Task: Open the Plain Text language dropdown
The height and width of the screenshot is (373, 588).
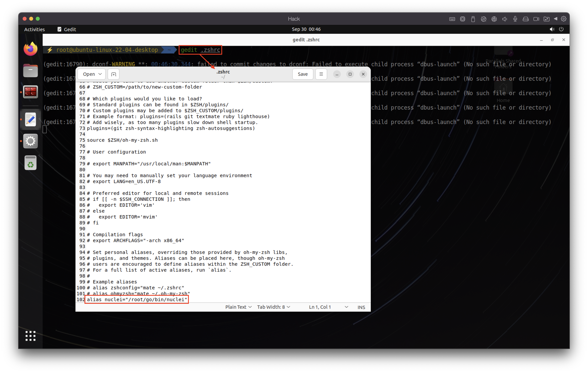Action: click(x=238, y=307)
